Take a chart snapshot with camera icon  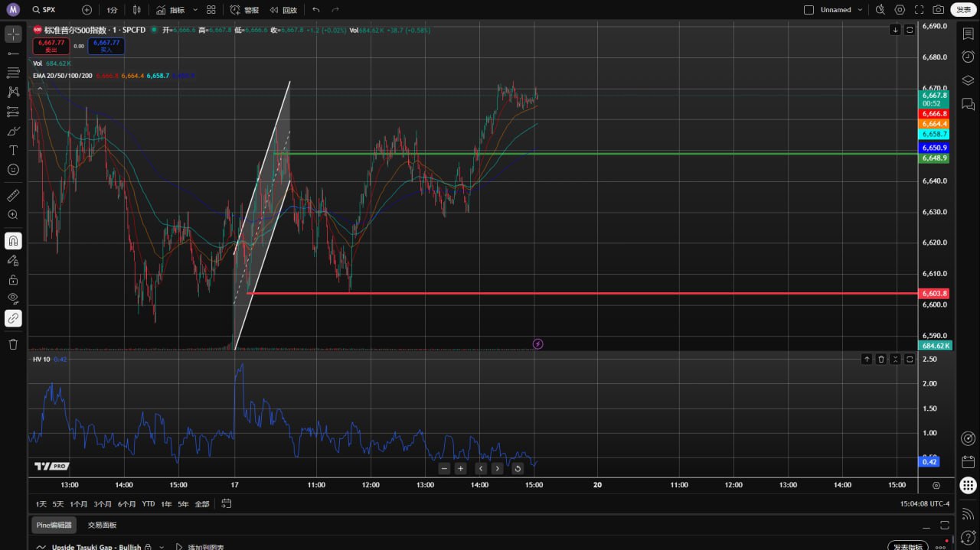click(938, 10)
